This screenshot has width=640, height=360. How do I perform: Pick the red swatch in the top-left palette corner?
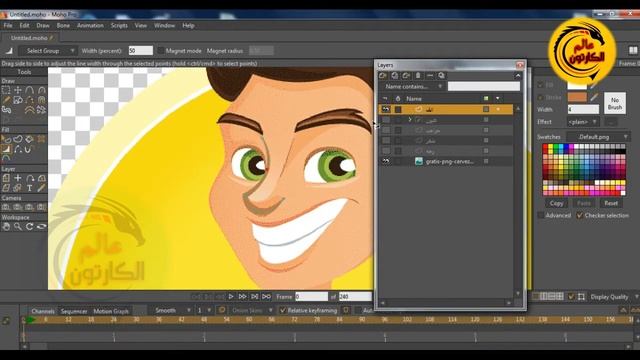tap(545, 147)
